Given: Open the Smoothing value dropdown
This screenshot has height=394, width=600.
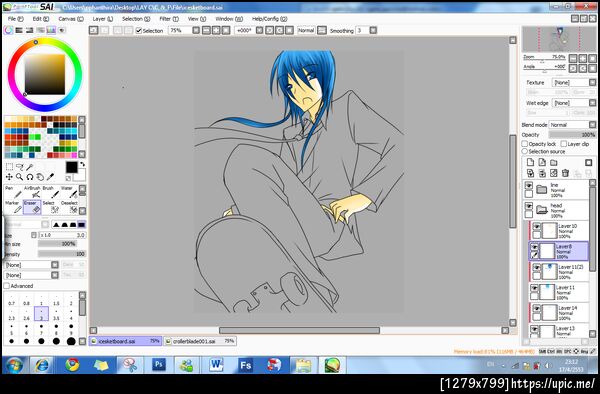Looking at the screenshot, I should coord(373,30).
